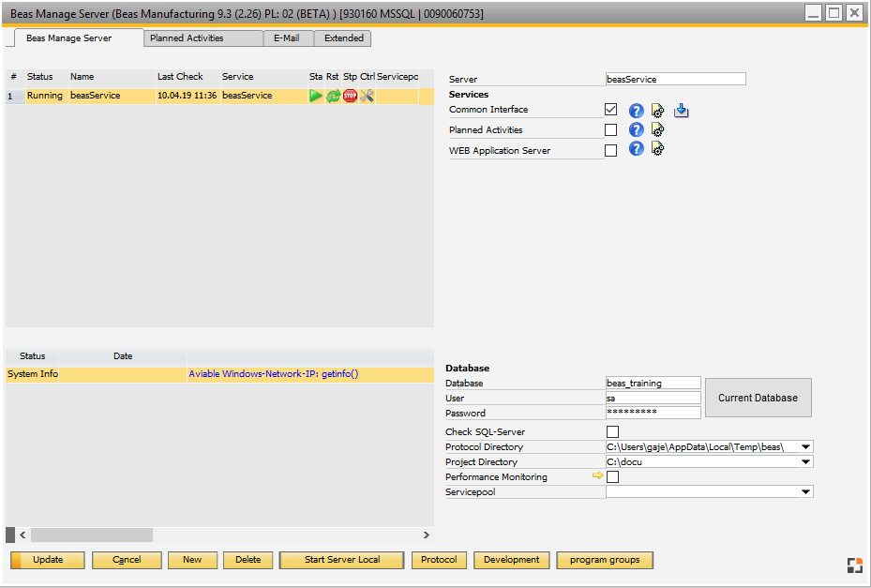The height and width of the screenshot is (588, 871).
Task: Enable the Planned Activities service checkbox
Action: tap(611, 129)
